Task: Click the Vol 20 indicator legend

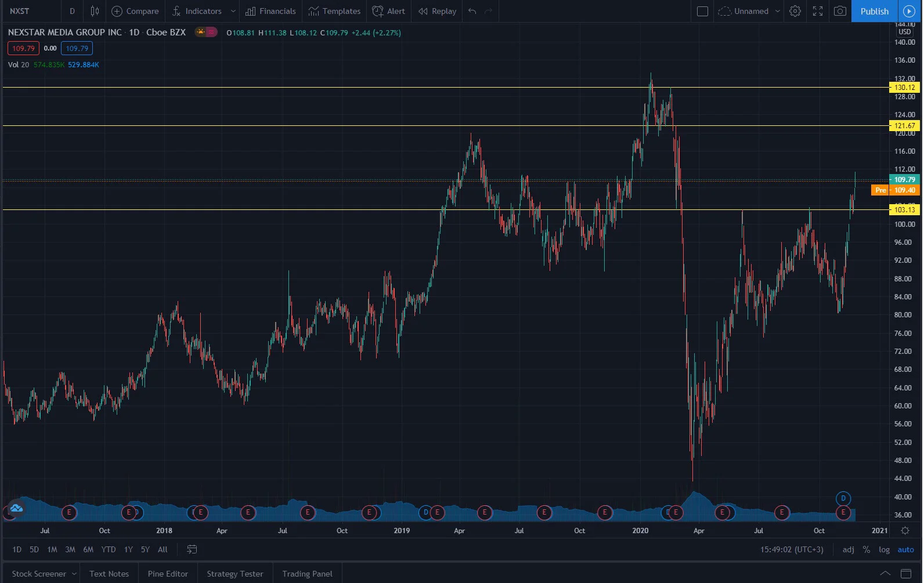Action: (x=19, y=64)
